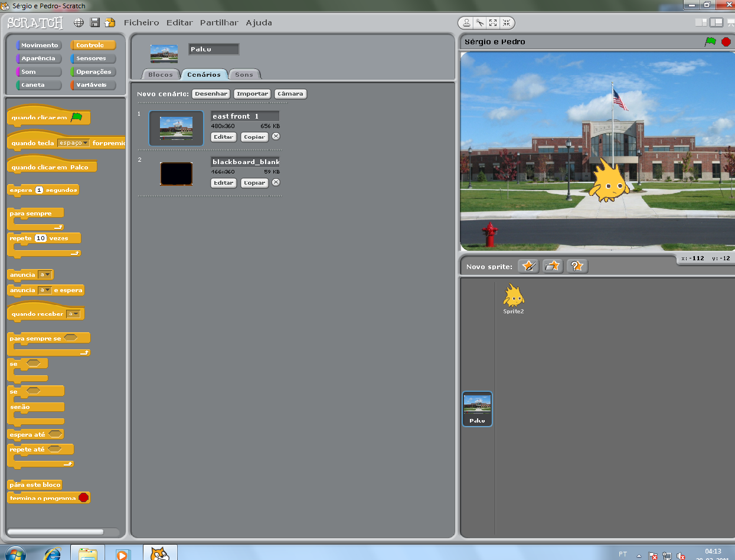Click the Câmara button
735x560 pixels.
pos(290,94)
